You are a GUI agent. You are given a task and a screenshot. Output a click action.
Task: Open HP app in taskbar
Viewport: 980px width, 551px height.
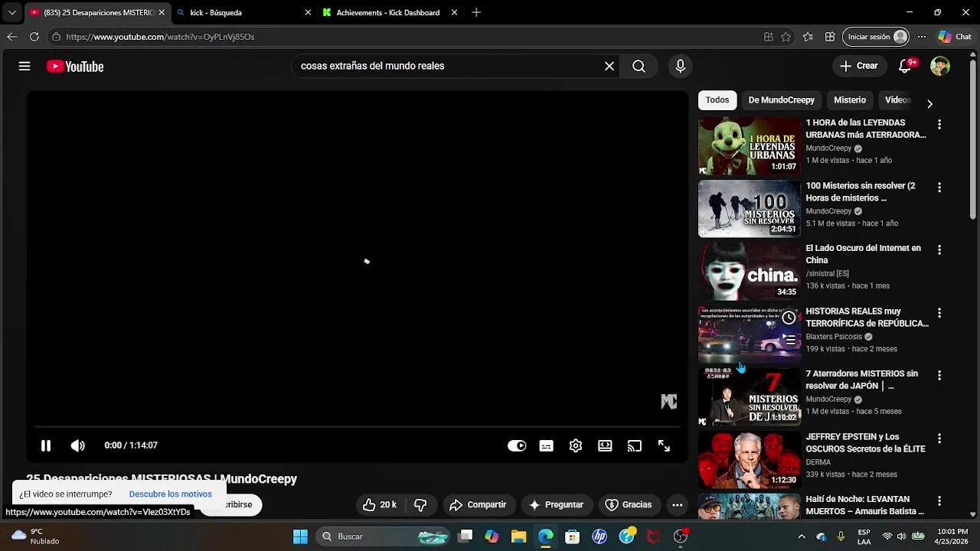(599, 536)
